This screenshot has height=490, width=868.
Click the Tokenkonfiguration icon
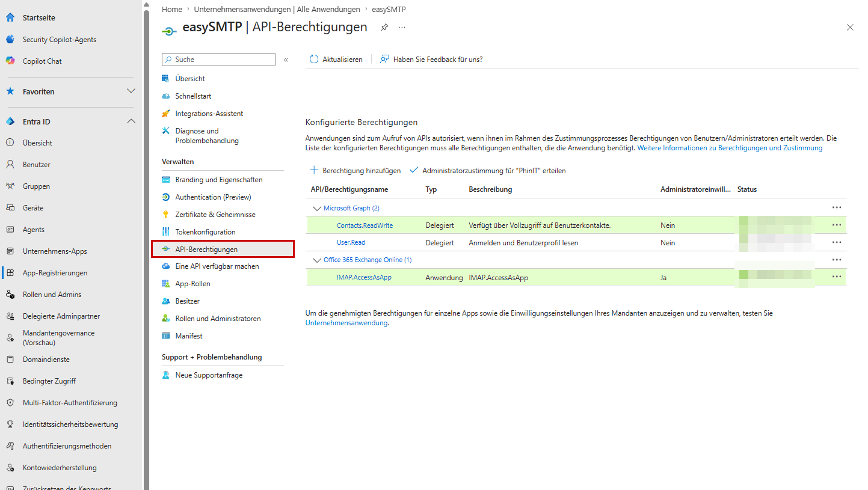click(166, 232)
